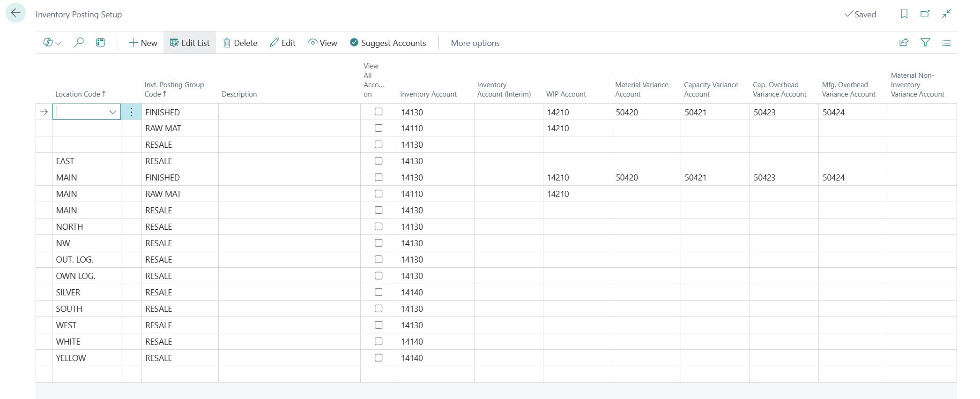Click New to add a row
This screenshot has width=980, height=399.
coord(143,43)
